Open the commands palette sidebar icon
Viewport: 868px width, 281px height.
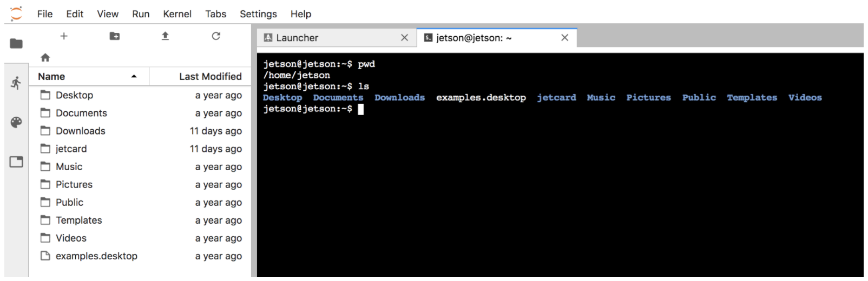[x=16, y=122]
